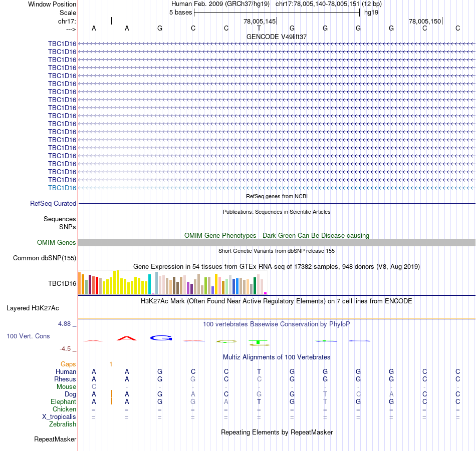This screenshot has width=476, height=451.
Task: Click base T in the top sequence row
Action: pyautogui.click(x=259, y=28)
